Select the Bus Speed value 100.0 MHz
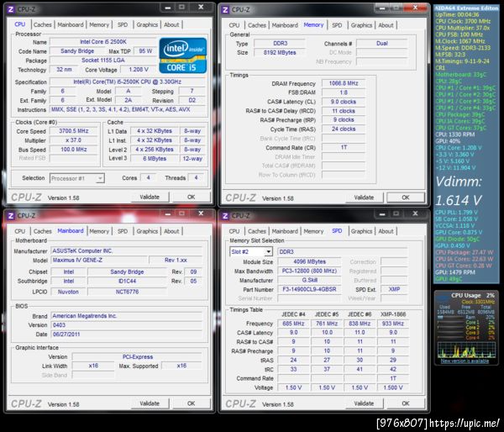This screenshot has width=504, height=432. (74, 150)
